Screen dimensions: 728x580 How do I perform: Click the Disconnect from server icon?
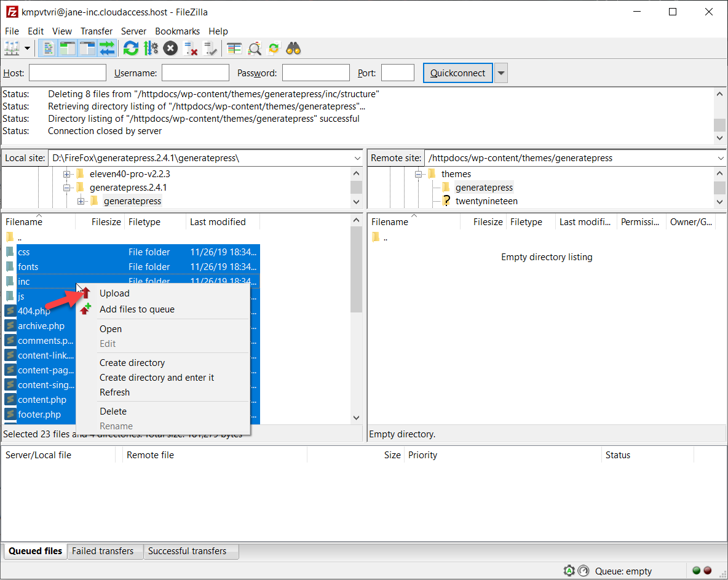tap(191, 49)
